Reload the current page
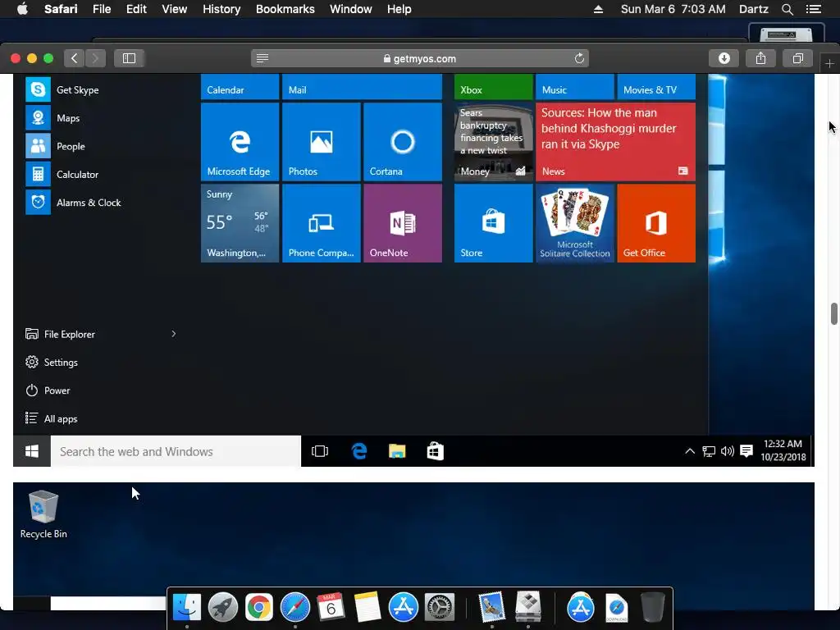This screenshot has width=840, height=630. click(x=579, y=58)
